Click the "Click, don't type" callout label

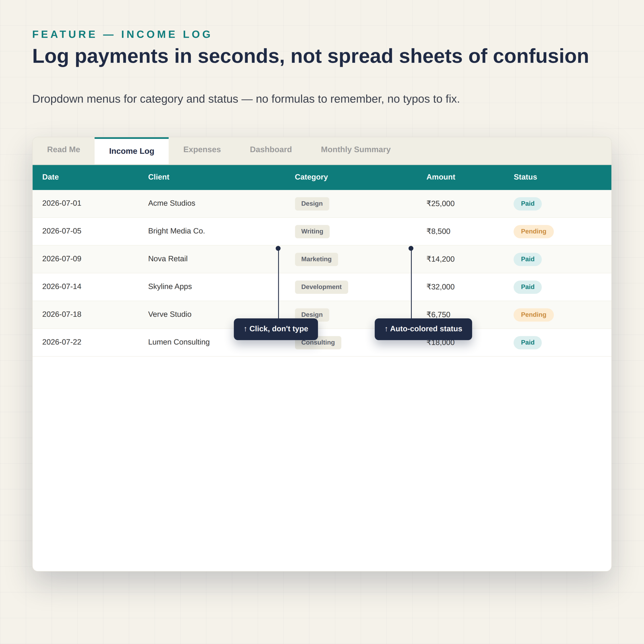[276, 329]
